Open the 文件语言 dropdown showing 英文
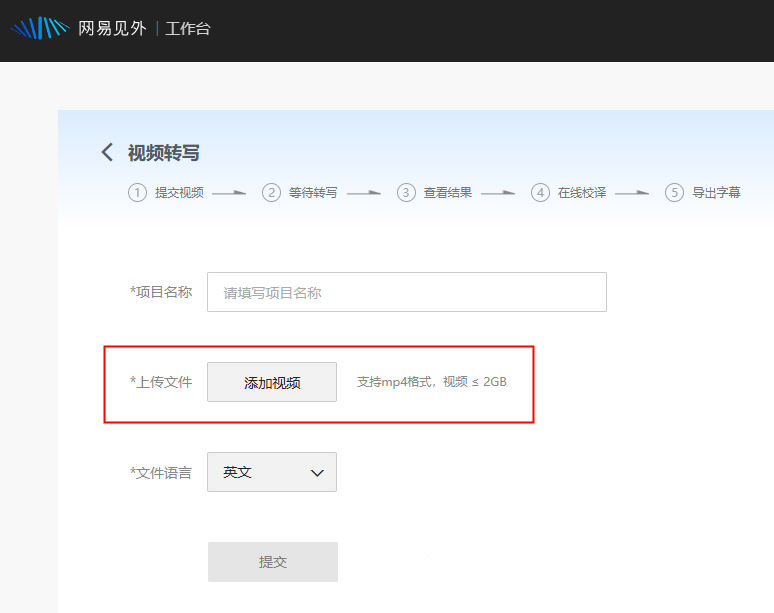 [x=271, y=472]
